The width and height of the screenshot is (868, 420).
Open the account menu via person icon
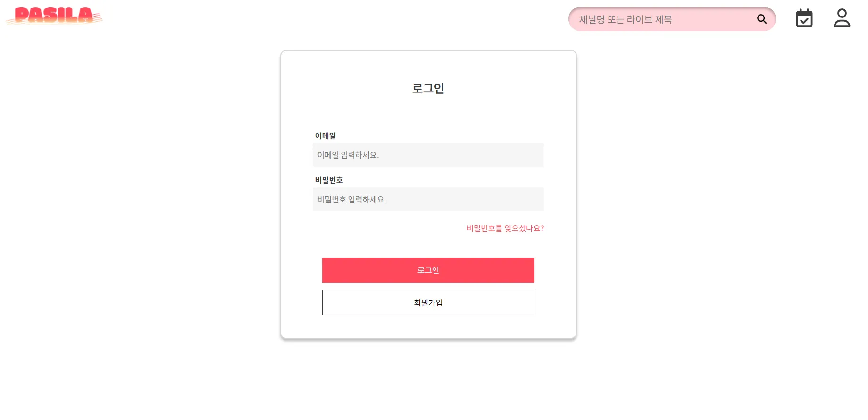pos(842,18)
